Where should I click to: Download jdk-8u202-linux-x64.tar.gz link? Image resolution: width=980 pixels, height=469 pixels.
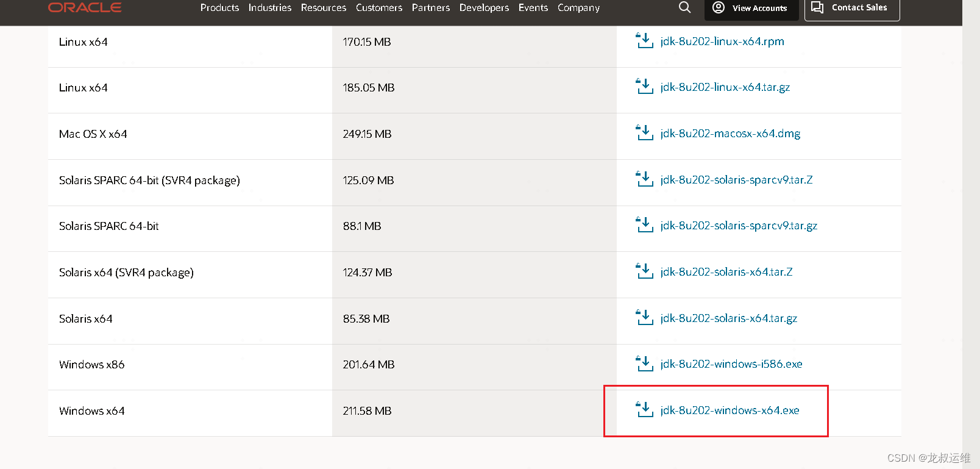click(725, 87)
